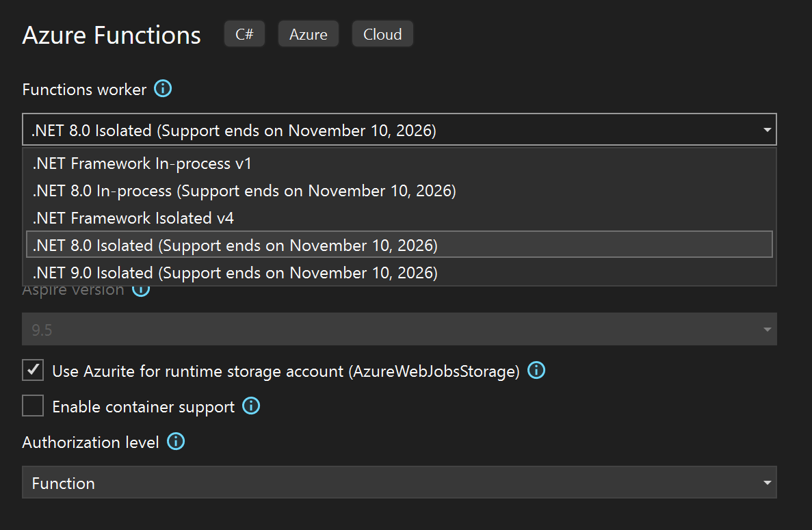Select .NET Framework Isolated v4 option

(400, 218)
